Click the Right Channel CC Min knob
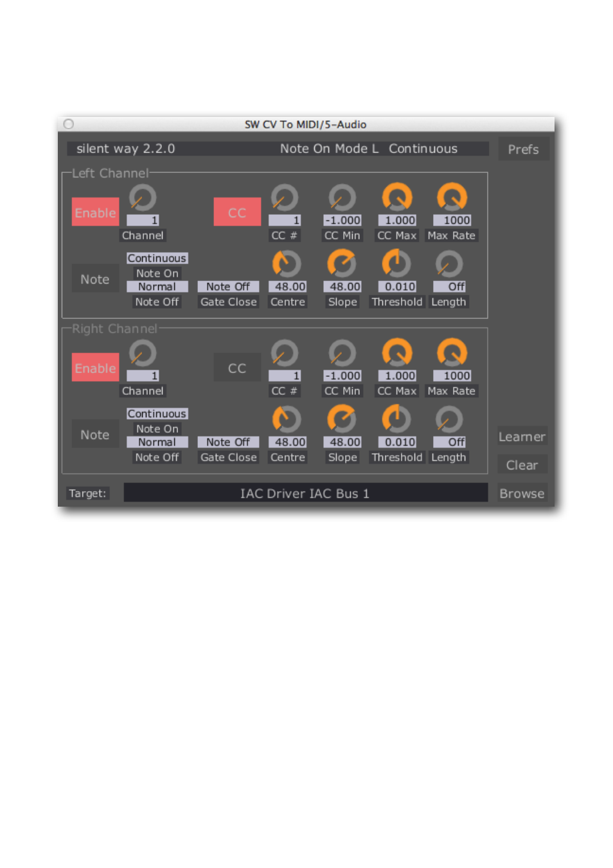Screen dimensions: 613x868 click(342, 354)
